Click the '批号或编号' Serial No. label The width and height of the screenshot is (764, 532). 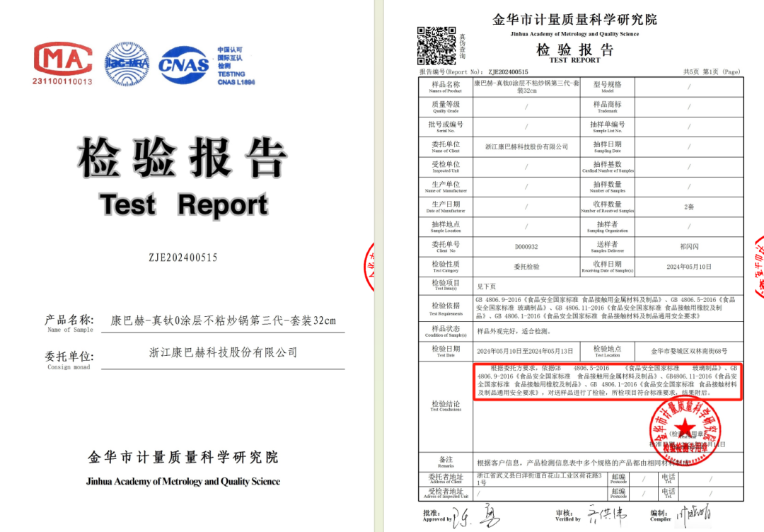pos(446,125)
